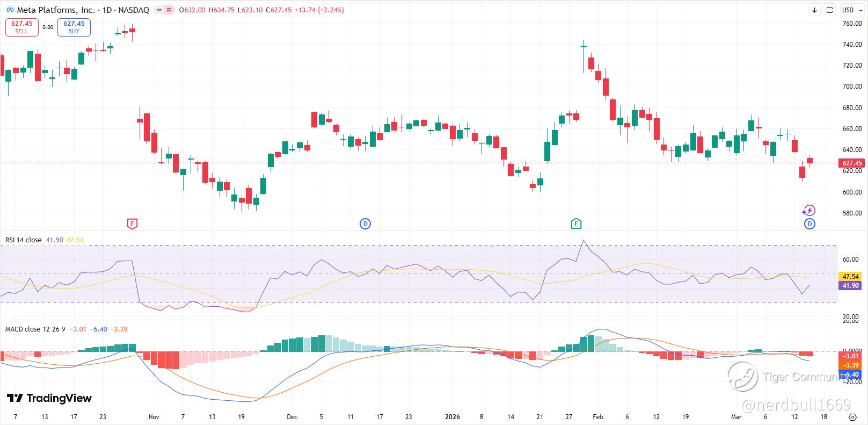The width and height of the screenshot is (868, 425).
Task: Click the 627.45 BUY button
Action: (x=74, y=27)
